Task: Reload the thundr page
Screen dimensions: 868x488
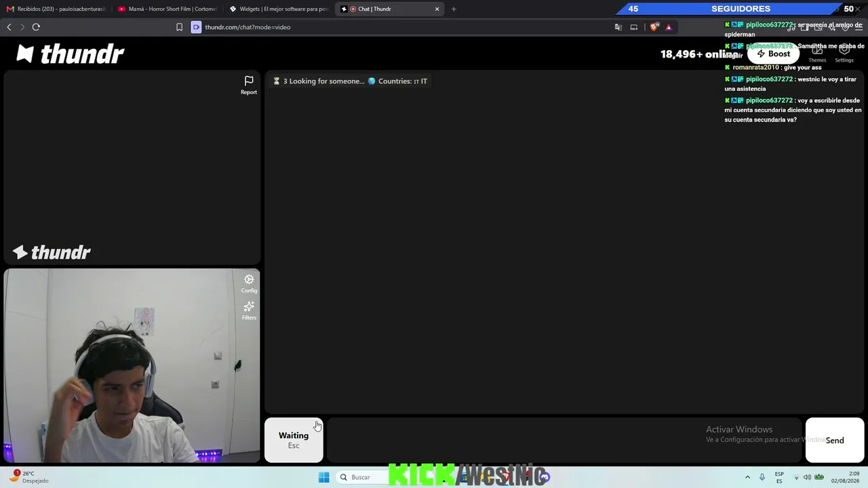Action: coord(36,27)
